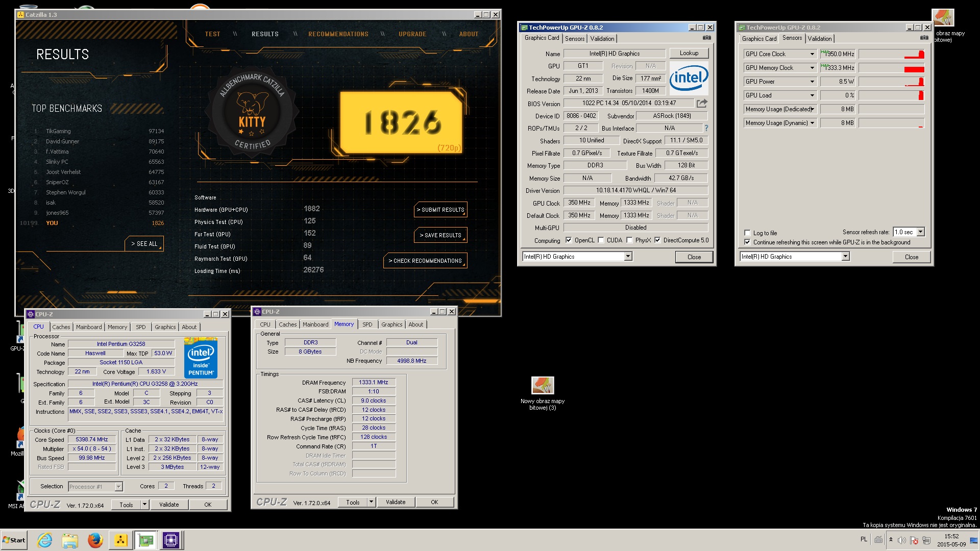The image size is (980, 551).
Task: Switch to Sensors tab in GPU-Z Graphics Card window
Action: 575,39
